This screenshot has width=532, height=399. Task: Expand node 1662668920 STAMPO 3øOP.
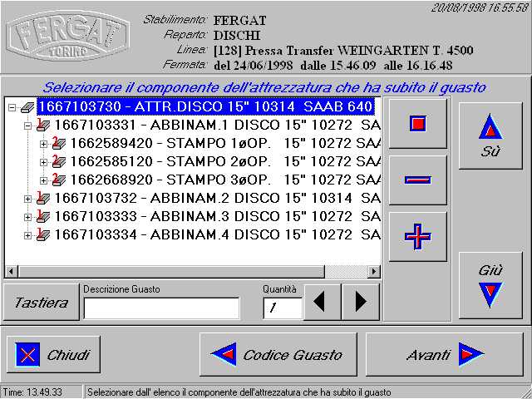coord(43,181)
